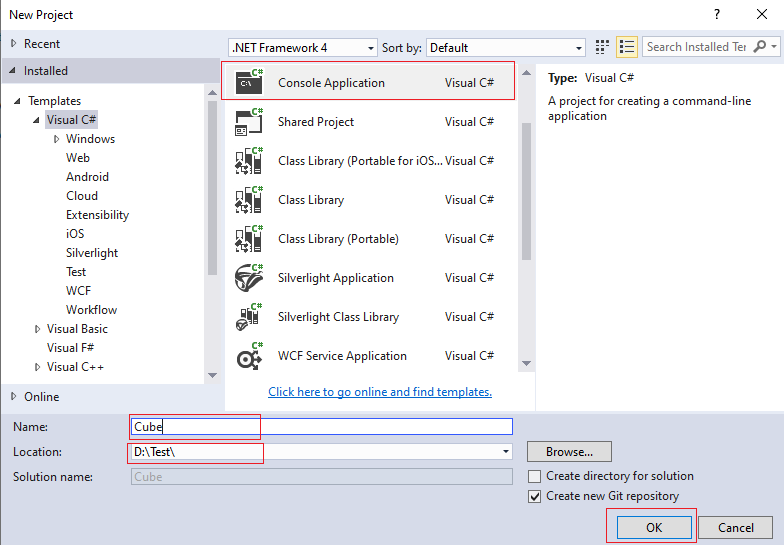Expand the Visual C++ tree node
This screenshot has height=545, width=784.
37,367
